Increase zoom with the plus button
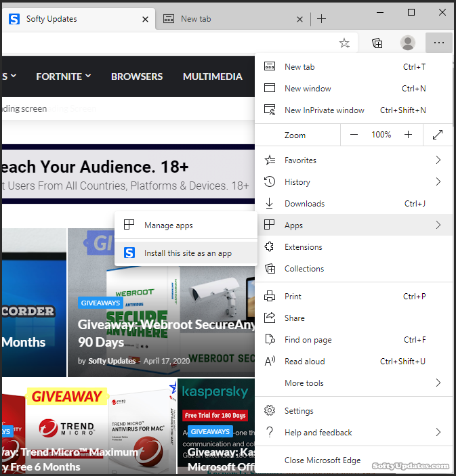The width and height of the screenshot is (456, 476). point(408,135)
